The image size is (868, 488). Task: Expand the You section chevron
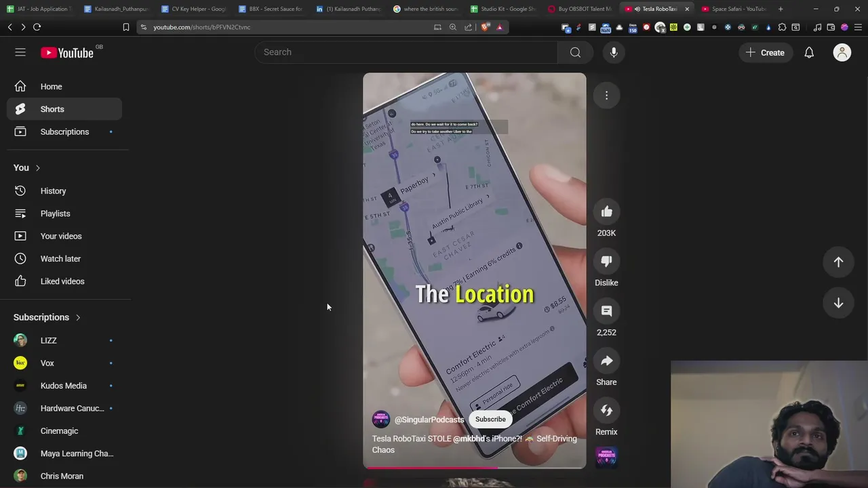pyautogui.click(x=38, y=168)
